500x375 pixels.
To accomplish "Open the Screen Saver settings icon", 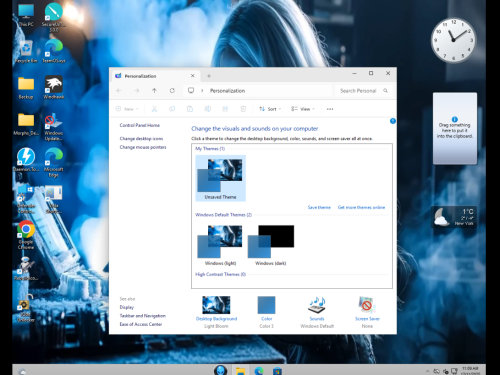I will (x=367, y=305).
